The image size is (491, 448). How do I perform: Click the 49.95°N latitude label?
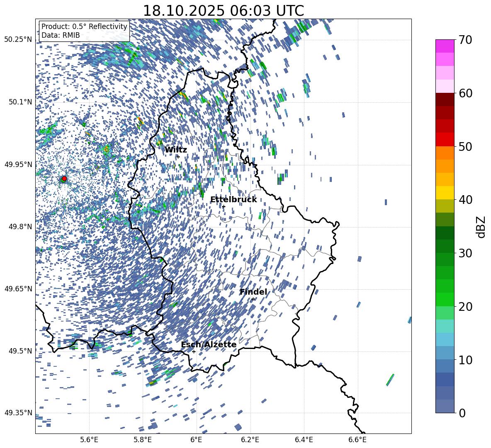pos(18,164)
